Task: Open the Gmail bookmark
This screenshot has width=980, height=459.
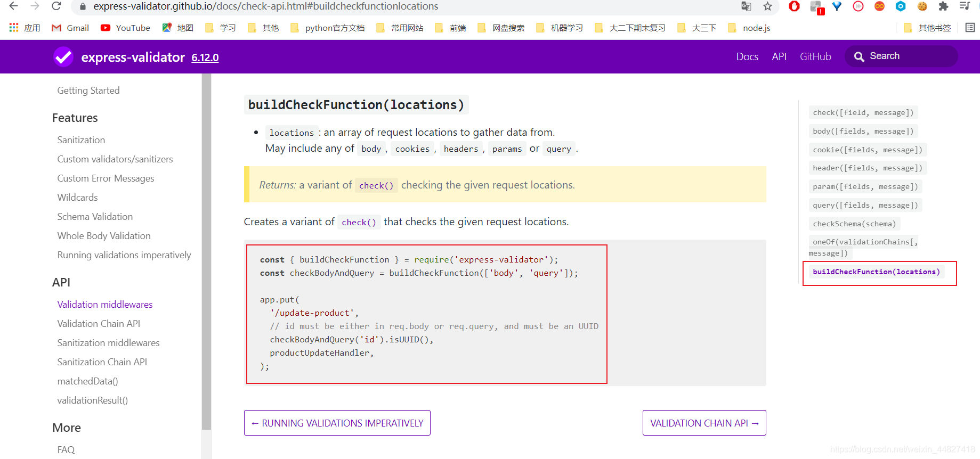Action: 70,28
